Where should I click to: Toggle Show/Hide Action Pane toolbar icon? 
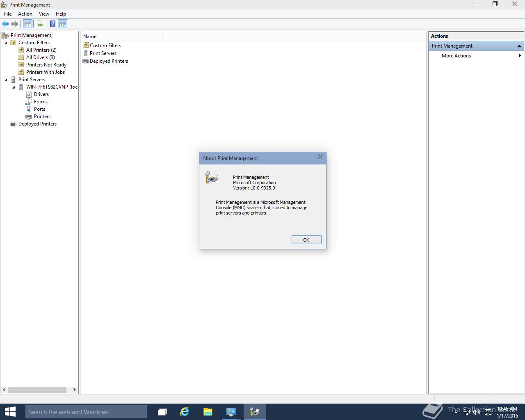point(62,24)
